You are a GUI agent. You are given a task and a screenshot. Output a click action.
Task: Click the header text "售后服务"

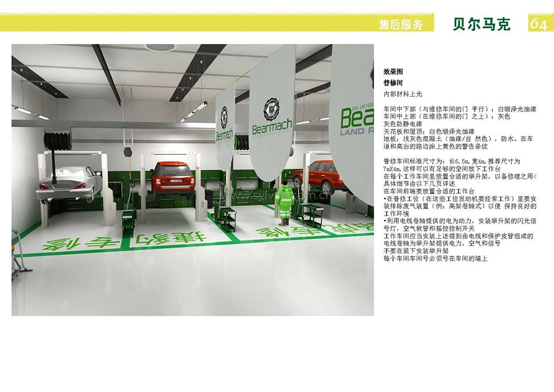tap(400, 25)
